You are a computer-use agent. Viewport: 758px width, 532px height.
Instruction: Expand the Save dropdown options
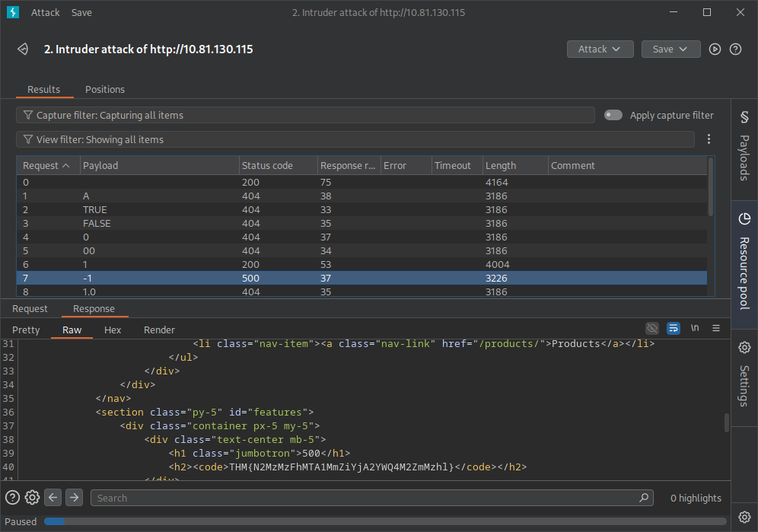click(670, 49)
